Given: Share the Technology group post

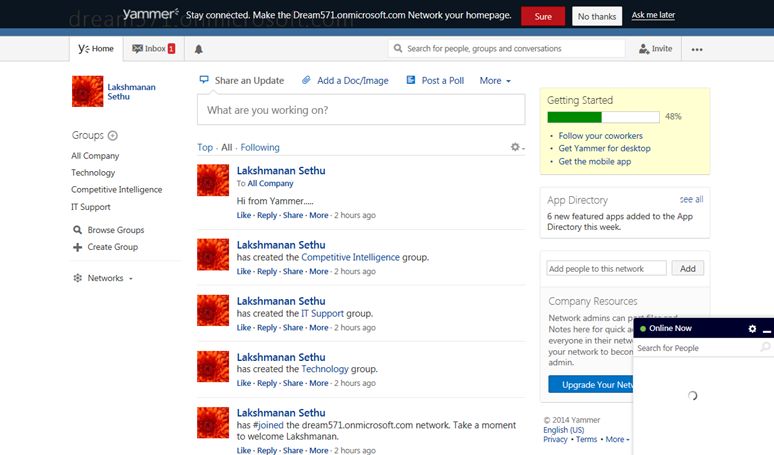Looking at the screenshot, I should [293, 383].
